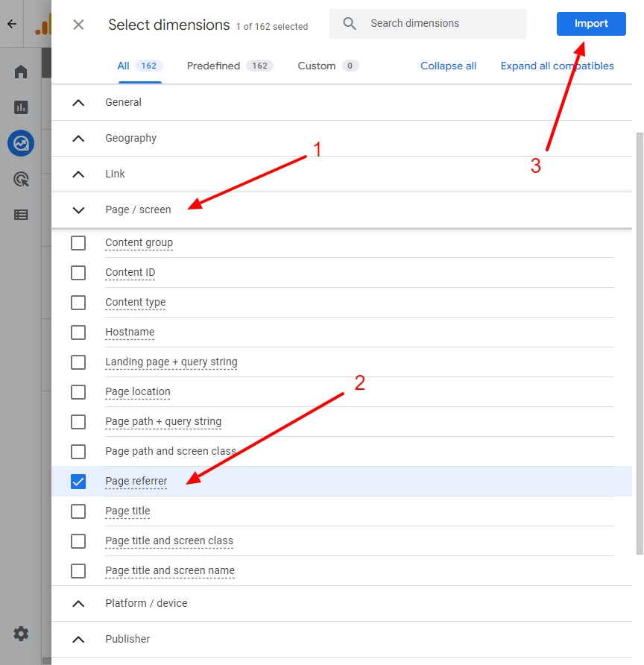Screen dimensions: 644x665
Task: Expand the Geography category
Action: tap(78, 138)
